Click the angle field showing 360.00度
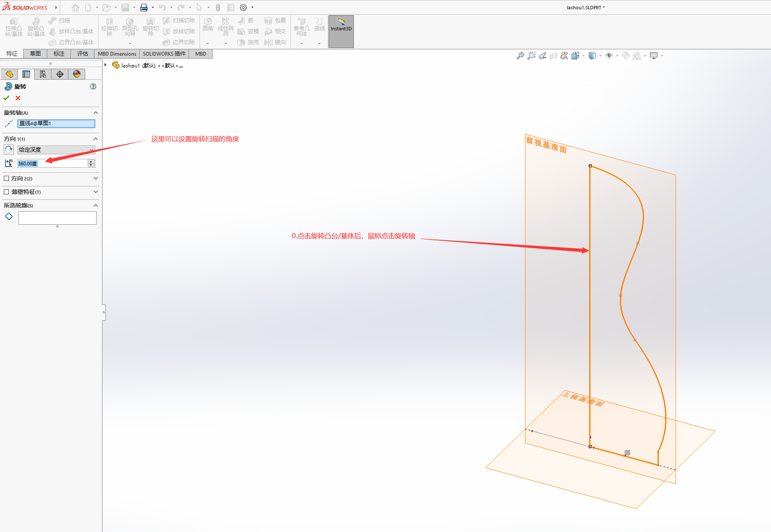The image size is (771, 532). [52, 163]
